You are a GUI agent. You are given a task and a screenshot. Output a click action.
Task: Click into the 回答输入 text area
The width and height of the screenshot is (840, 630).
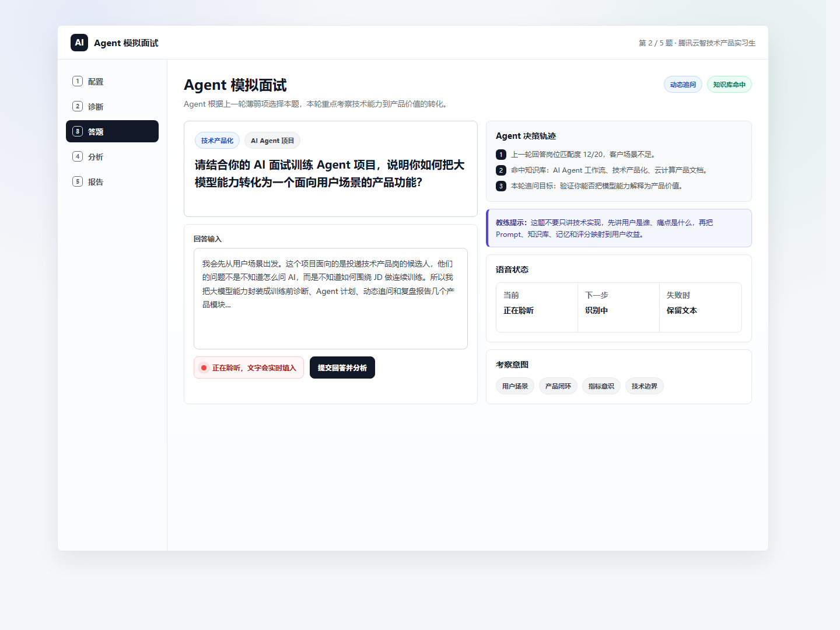point(331,299)
